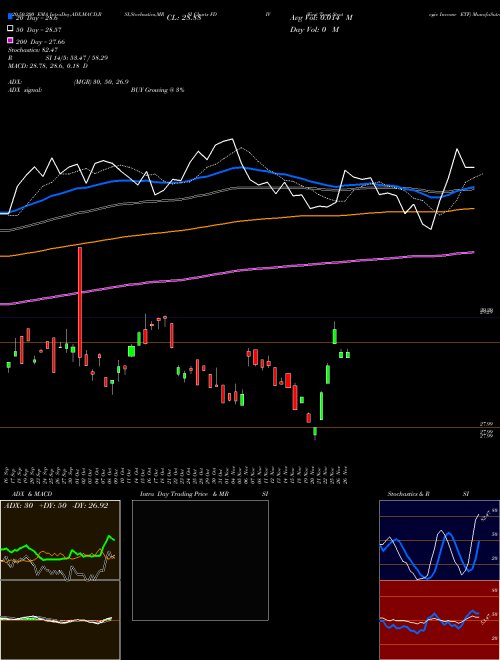Click the SI 14/3: 58.47 / 58.29 reading
Image resolution: width=500 pixels, height=660 pixels.
(77, 58)
